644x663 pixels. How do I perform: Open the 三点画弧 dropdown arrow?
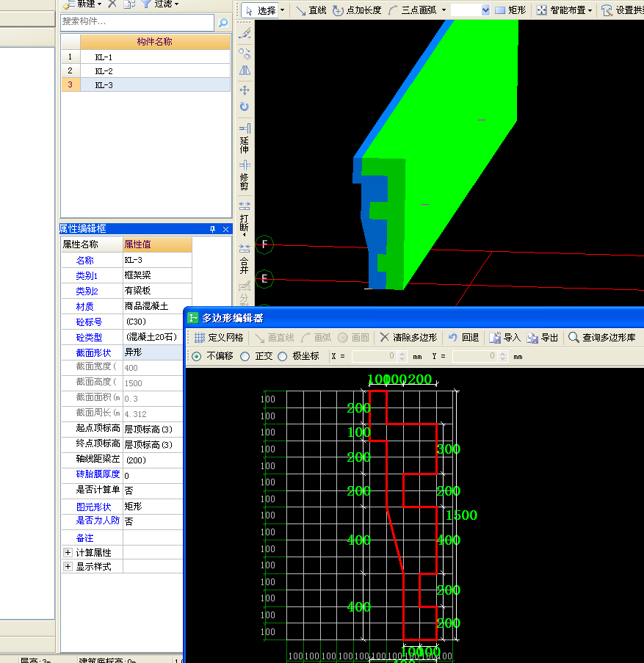[444, 10]
